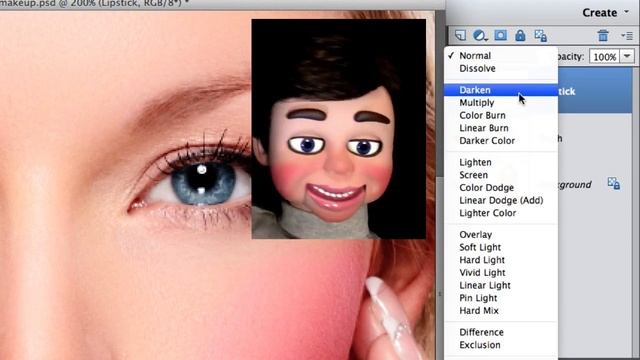
Task: Choose Color Burn blend mode
Action: click(501, 115)
